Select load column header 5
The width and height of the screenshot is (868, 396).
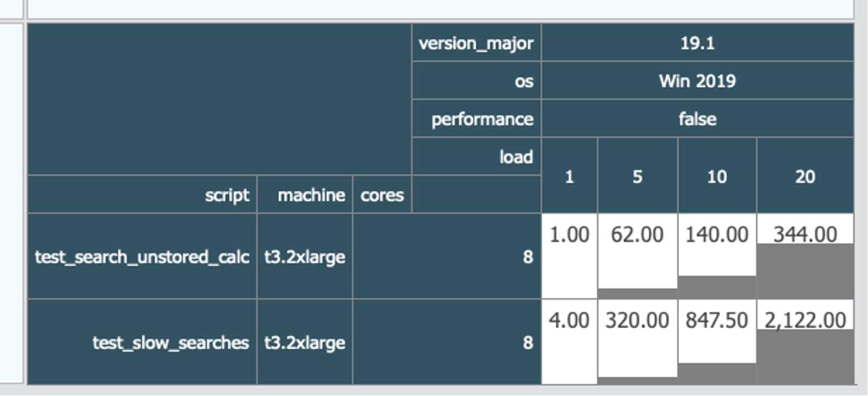coord(637,175)
